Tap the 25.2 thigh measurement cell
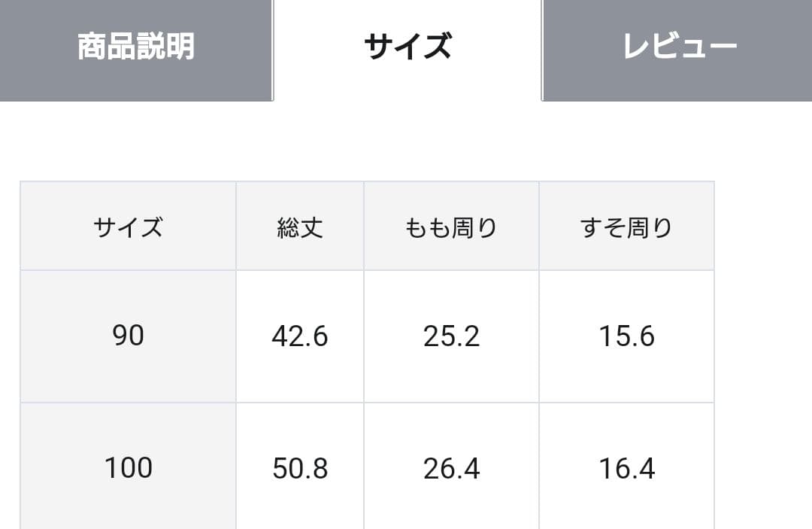 point(451,336)
